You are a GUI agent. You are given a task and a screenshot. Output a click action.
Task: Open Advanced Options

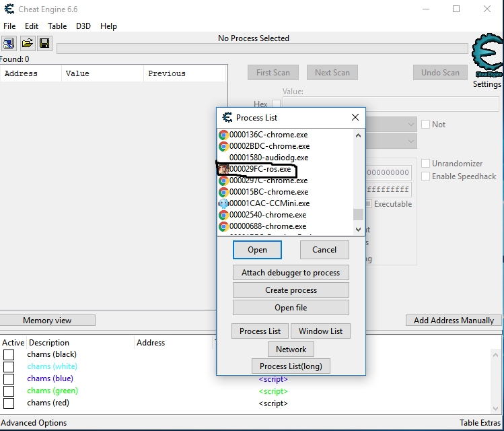tap(34, 423)
